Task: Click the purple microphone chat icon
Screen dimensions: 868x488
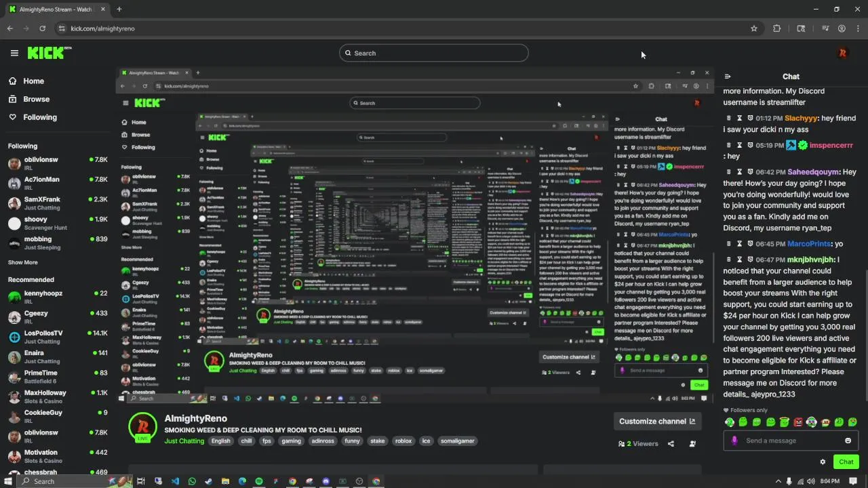Action: (x=734, y=441)
